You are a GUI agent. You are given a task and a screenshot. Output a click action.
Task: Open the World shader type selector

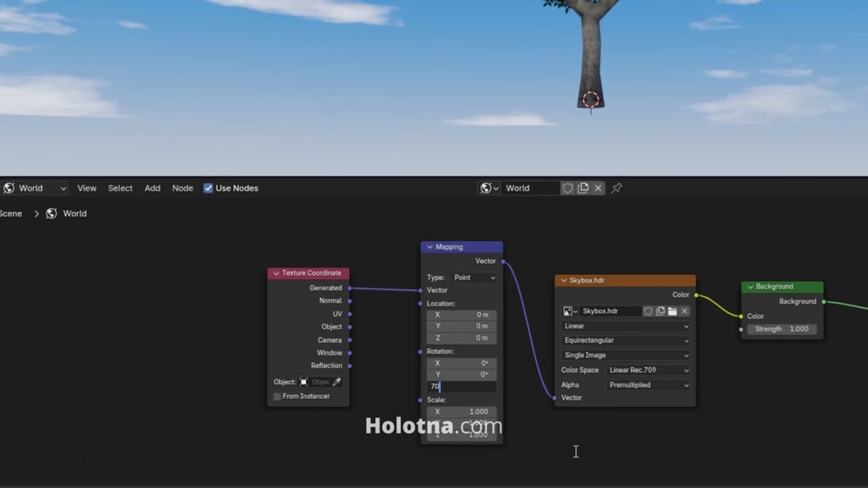(34, 188)
